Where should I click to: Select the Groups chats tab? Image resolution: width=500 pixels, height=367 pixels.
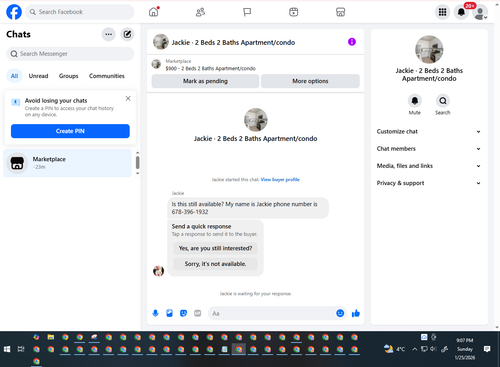[68, 76]
